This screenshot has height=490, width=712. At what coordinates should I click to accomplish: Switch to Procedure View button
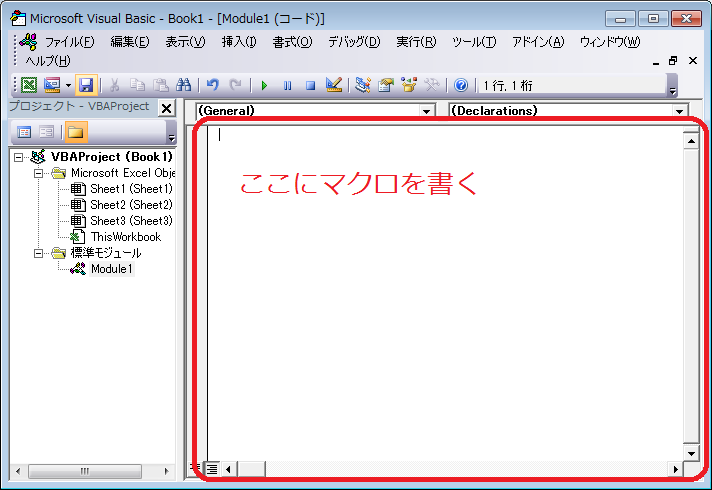[194, 468]
